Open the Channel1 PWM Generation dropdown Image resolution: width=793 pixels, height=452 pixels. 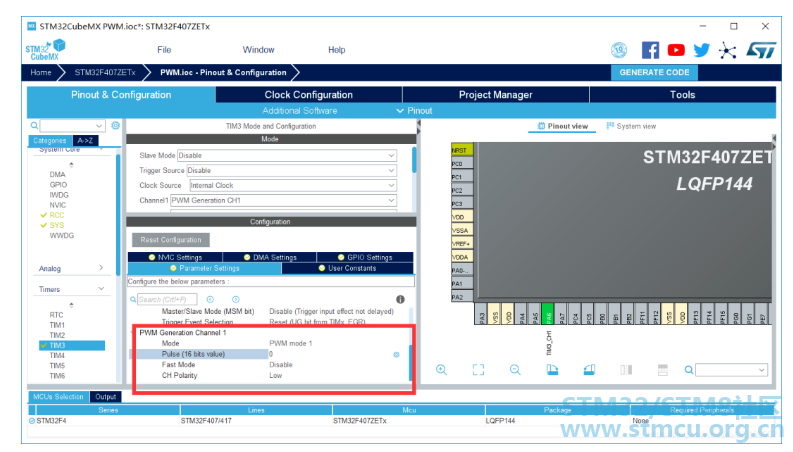[x=283, y=200]
